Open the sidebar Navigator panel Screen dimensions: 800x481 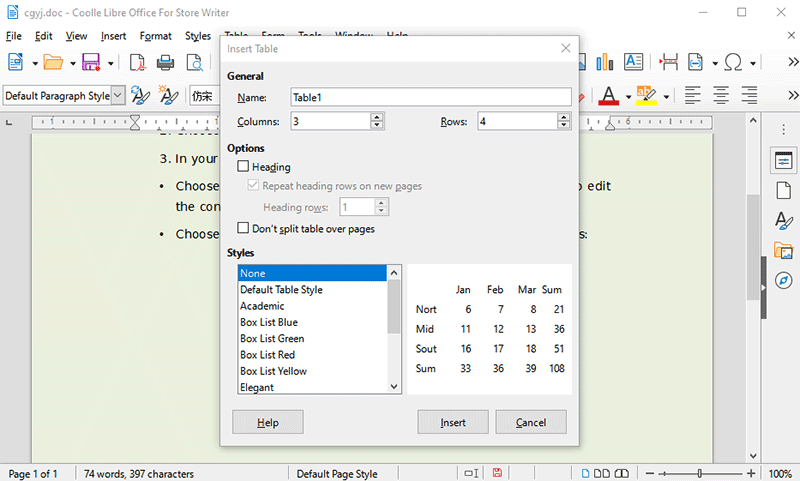point(782,282)
